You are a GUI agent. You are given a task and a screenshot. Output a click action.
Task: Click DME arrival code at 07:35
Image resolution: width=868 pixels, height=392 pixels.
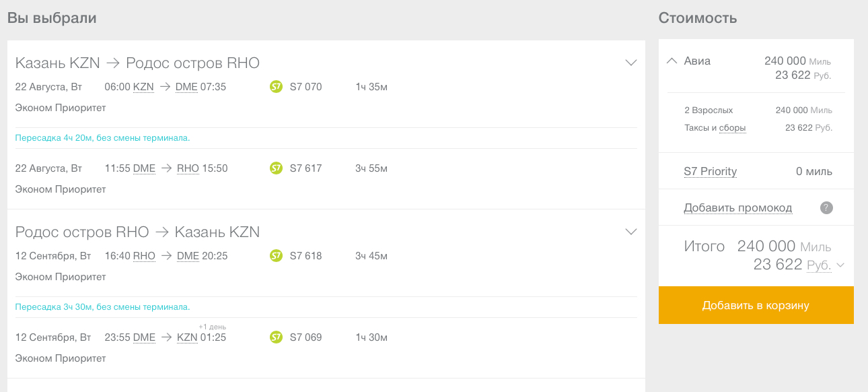click(186, 87)
